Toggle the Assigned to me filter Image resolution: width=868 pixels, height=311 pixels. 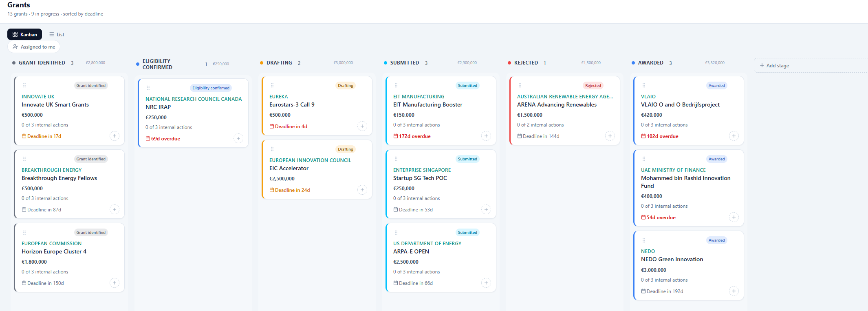(34, 47)
